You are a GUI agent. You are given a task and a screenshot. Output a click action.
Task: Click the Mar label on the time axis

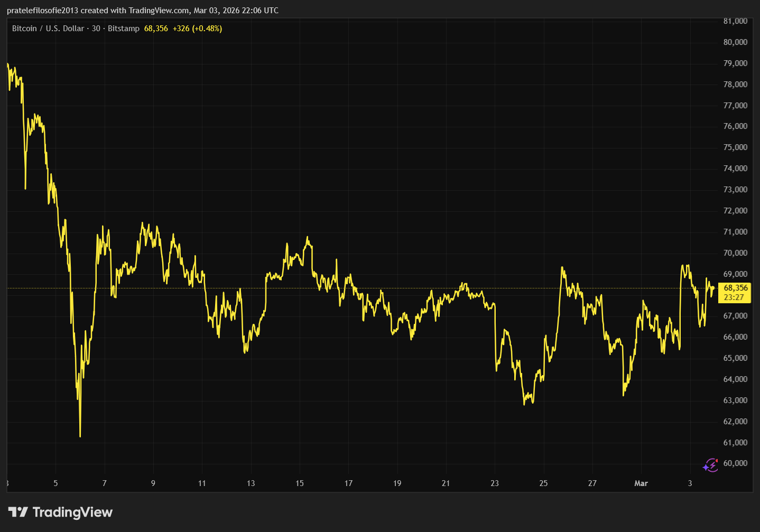[641, 483]
